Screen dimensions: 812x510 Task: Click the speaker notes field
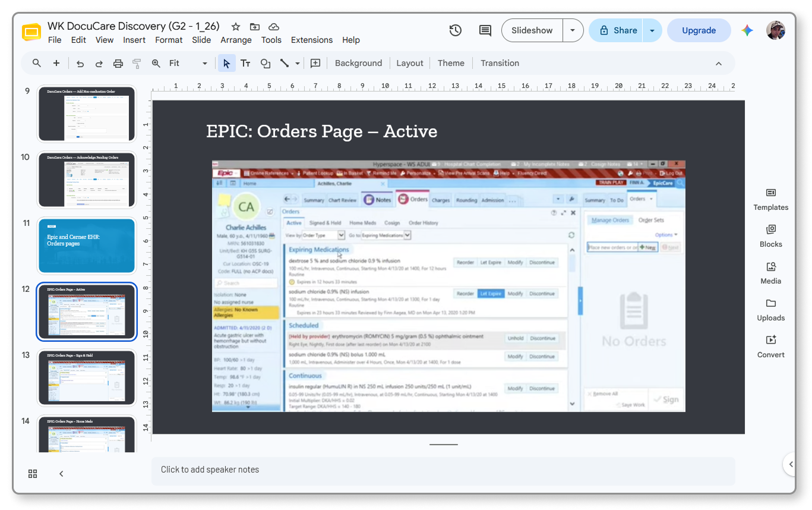click(443, 471)
